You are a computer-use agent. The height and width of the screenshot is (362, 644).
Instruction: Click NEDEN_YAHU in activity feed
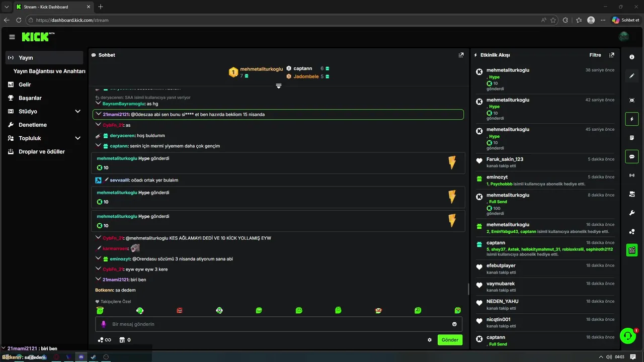[502, 301]
